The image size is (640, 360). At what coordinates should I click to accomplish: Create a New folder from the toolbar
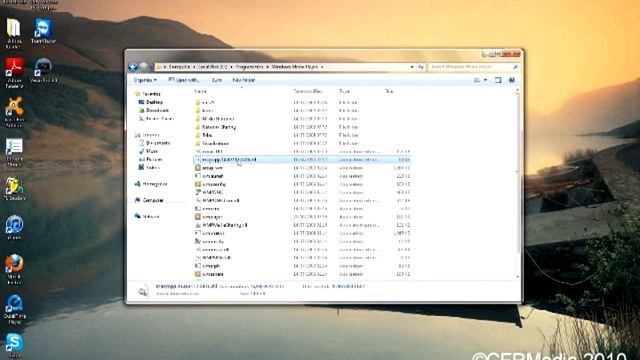tap(244, 80)
